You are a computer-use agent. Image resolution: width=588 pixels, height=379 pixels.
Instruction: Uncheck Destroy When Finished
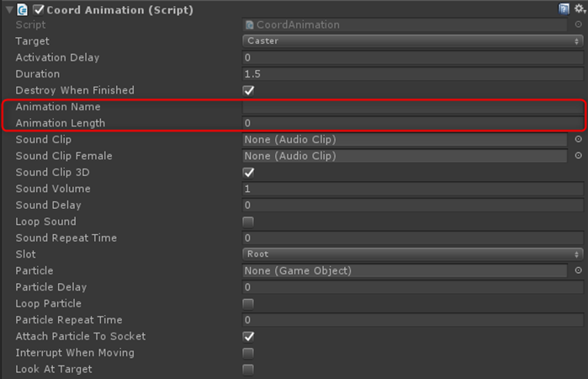point(248,90)
